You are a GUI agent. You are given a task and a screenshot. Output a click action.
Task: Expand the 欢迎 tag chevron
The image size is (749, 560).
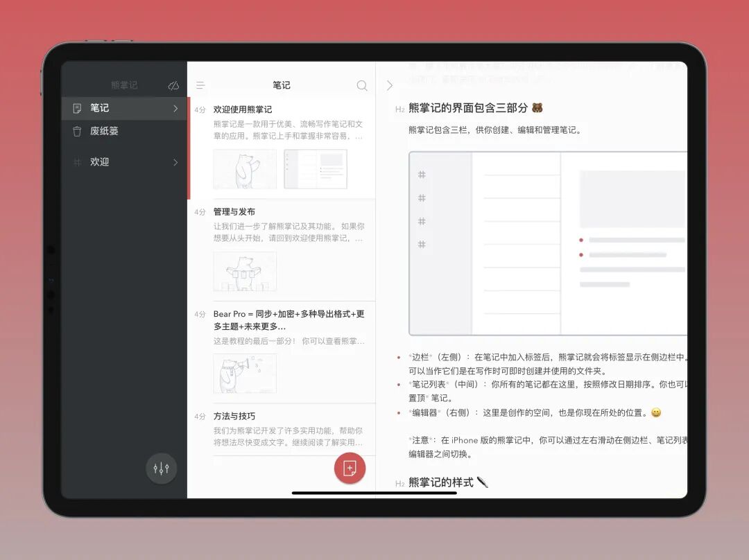click(175, 162)
